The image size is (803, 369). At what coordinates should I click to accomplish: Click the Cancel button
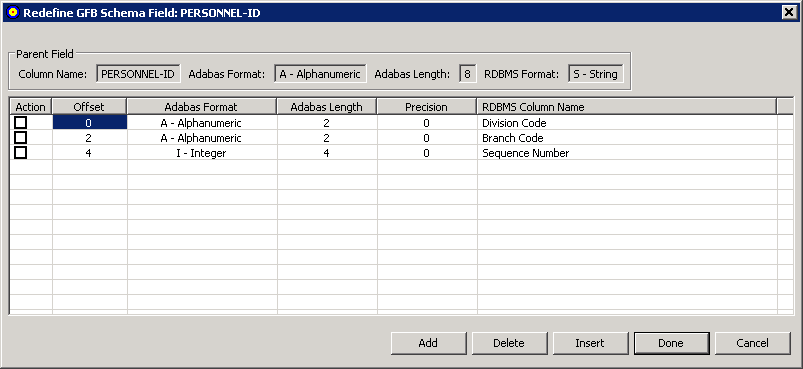pos(752,343)
